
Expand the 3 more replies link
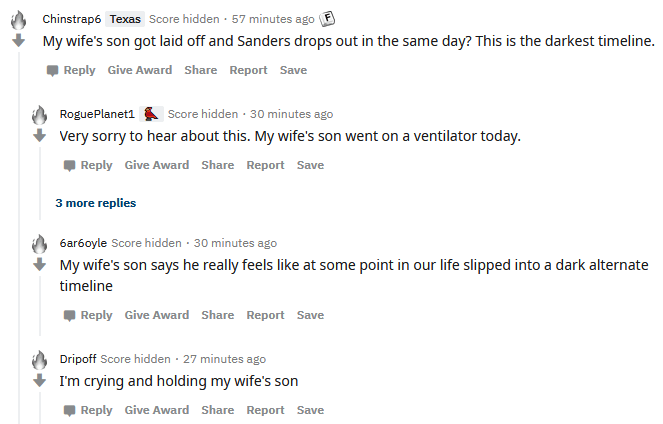[96, 203]
